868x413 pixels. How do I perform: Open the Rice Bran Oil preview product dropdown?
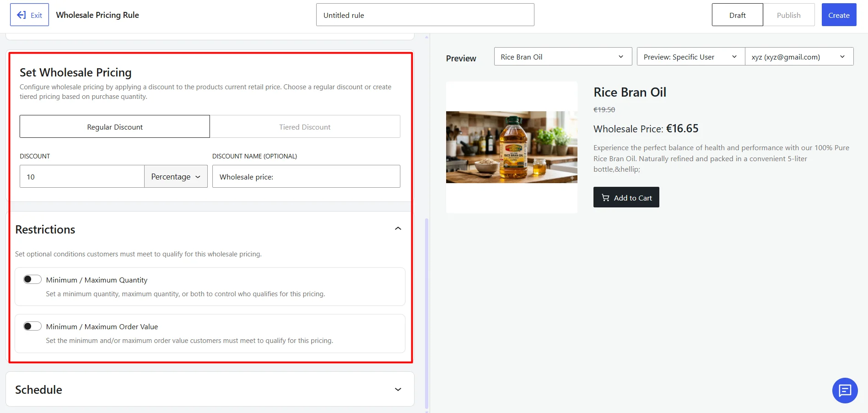coord(563,57)
